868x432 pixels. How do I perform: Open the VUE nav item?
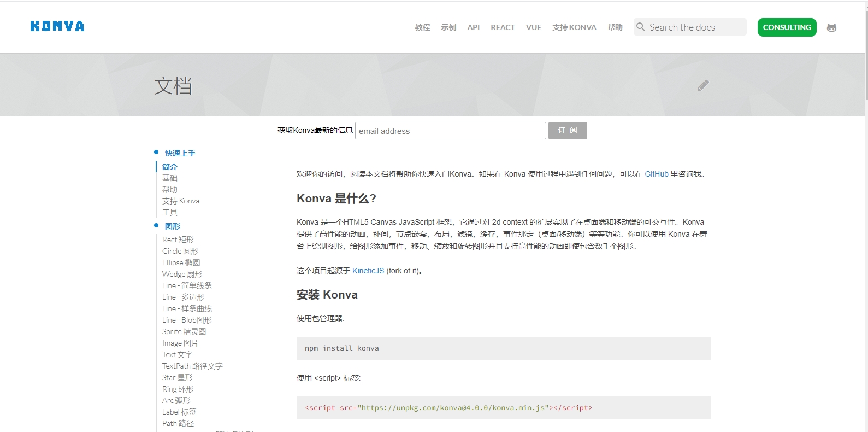point(534,27)
